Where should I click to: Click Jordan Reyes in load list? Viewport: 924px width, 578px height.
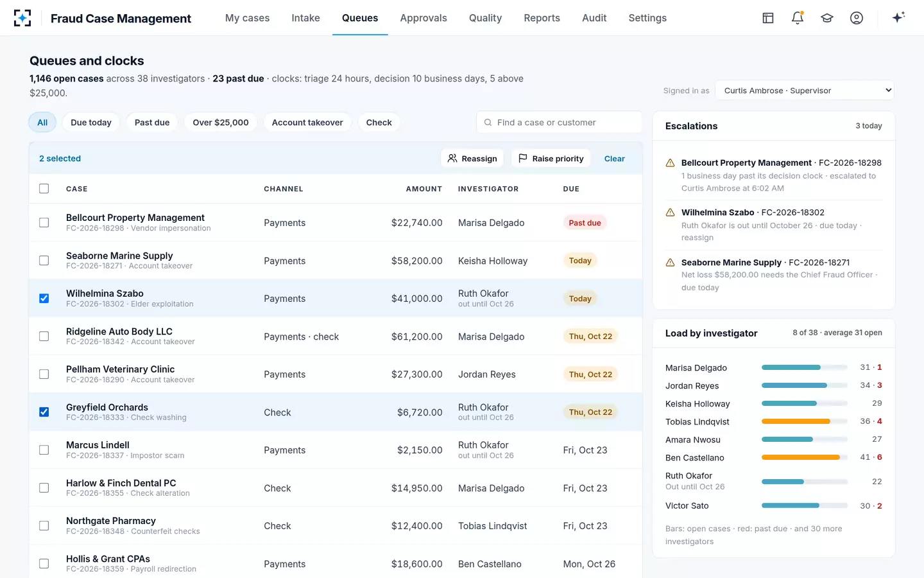692,386
